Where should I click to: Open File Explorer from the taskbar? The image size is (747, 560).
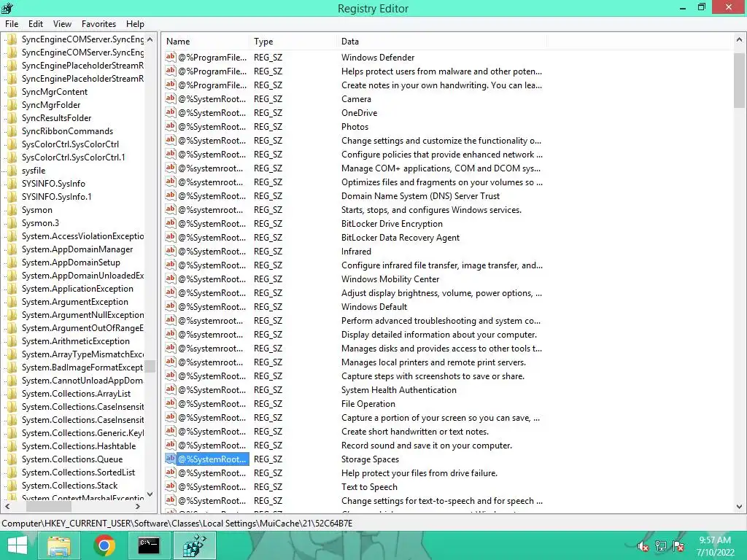(59, 545)
